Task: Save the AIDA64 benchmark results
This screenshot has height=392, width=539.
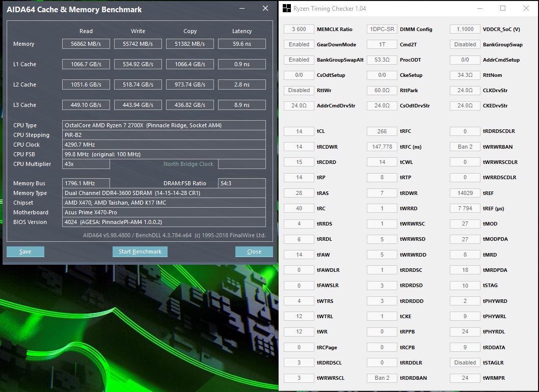Action: (x=25, y=251)
